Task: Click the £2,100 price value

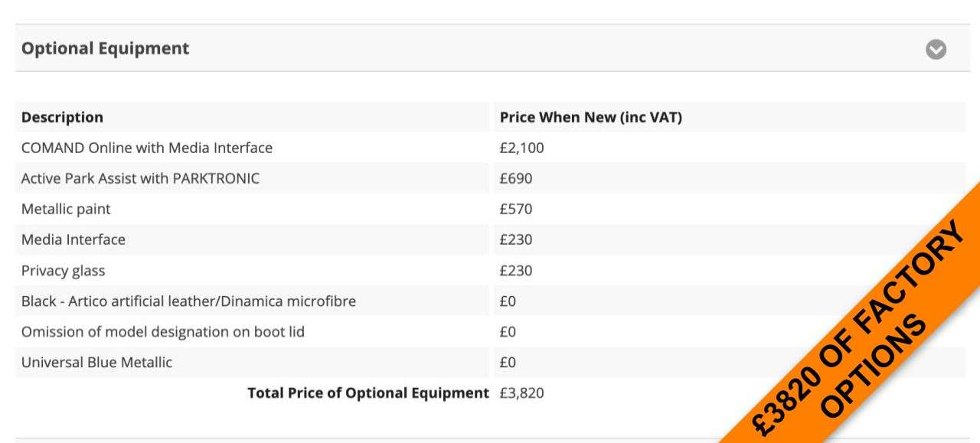Action: [x=521, y=148]
